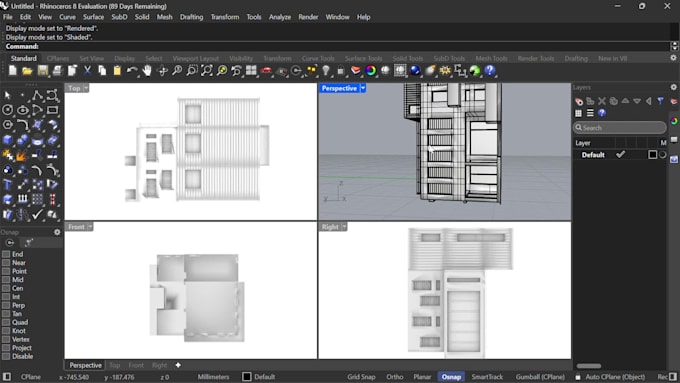Click the color wheel icon in Standard toolbar
Image resolution: width=680 pixels, height=383 pixels.
(x=371, y=70)
